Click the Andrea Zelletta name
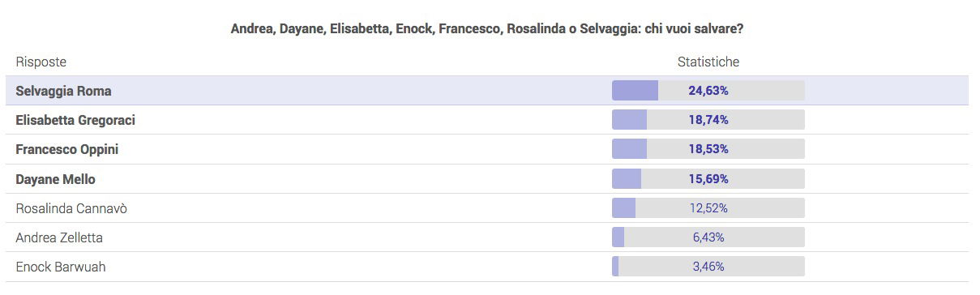This screenshot has width=980, height=295. pyautogui.click(x=59, y=237)
